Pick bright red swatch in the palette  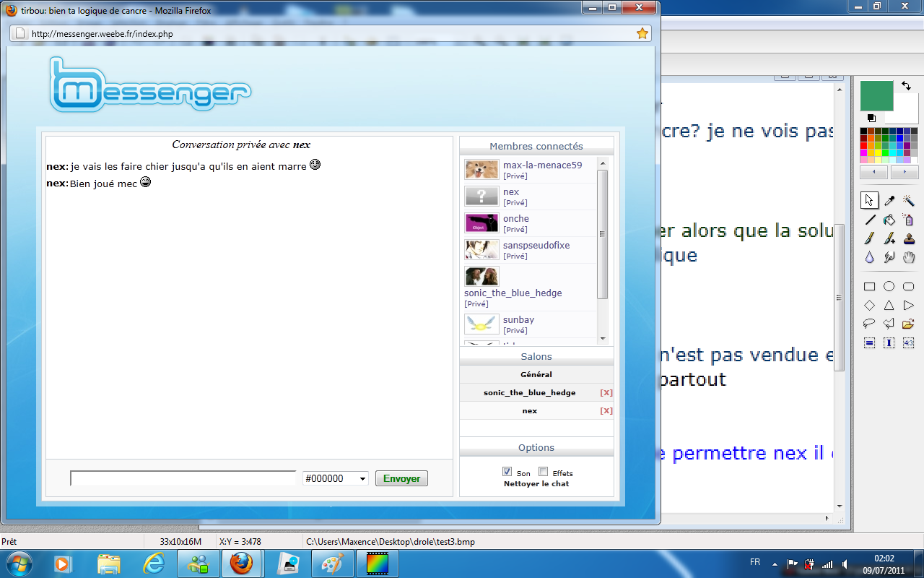click(864, 146)
